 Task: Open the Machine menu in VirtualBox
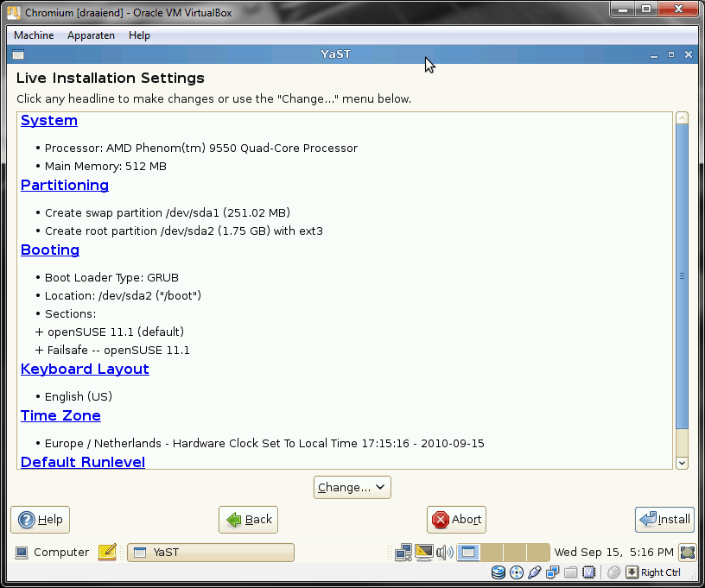coord(34,35)
